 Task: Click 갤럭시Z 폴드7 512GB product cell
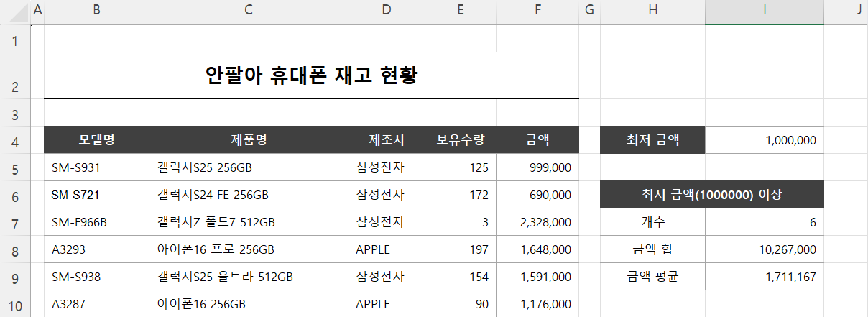249,222
